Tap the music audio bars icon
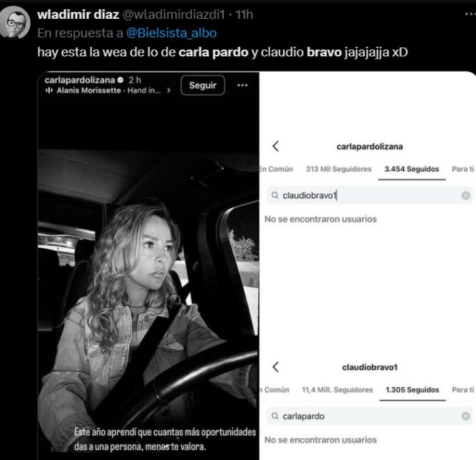The image size is (476, 460). 49,90
